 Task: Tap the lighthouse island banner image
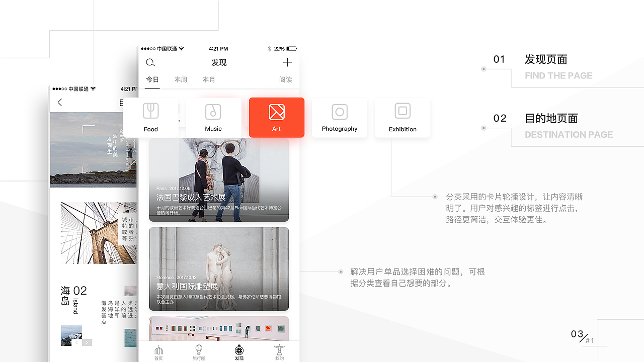(x=94, y=150)
